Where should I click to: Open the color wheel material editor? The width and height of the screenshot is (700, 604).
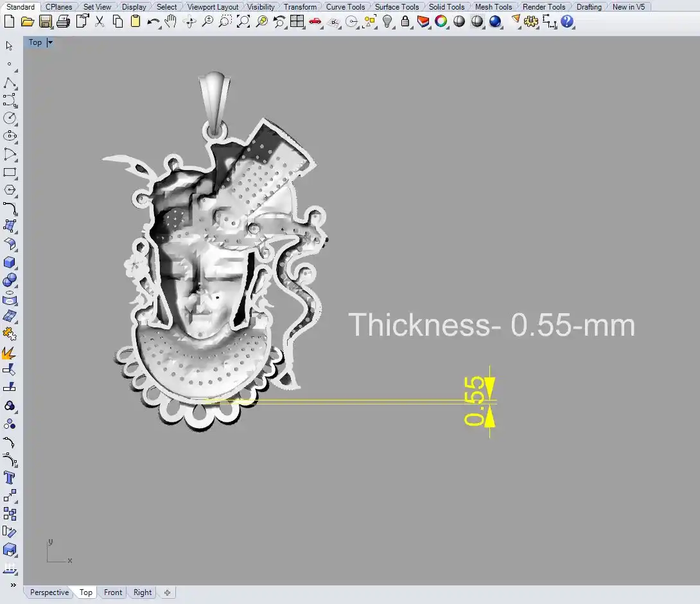441,22
